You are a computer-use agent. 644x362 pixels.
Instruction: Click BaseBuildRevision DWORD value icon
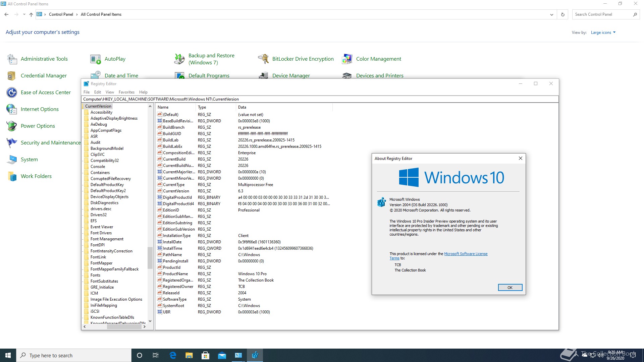(x=160, y=121)
